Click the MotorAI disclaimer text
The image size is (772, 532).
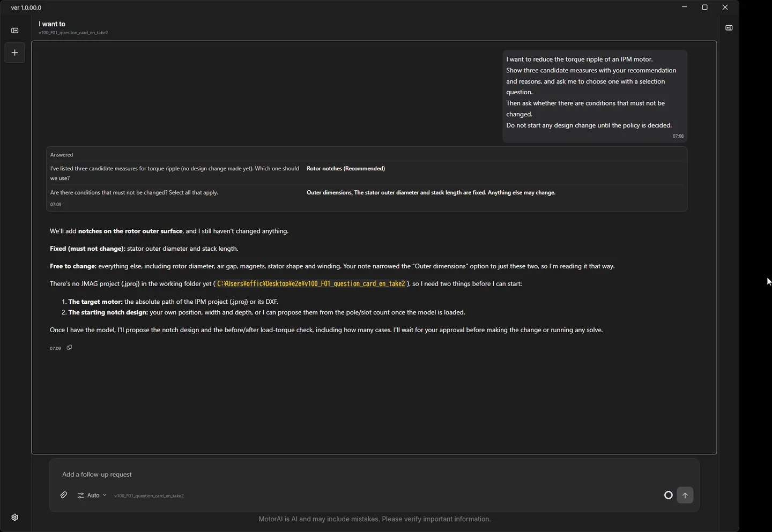point(374,519)
